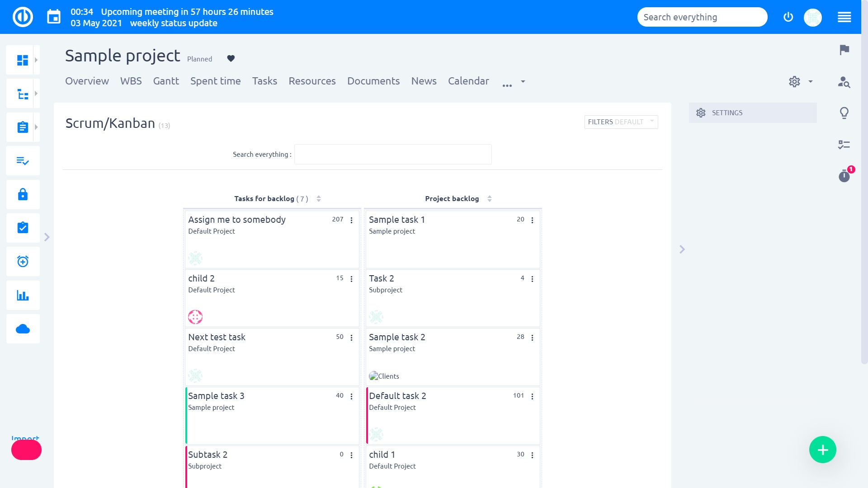Switch to the Gantt tab
This screenshot has height=488, width=868.
click(x=166, y=81)
